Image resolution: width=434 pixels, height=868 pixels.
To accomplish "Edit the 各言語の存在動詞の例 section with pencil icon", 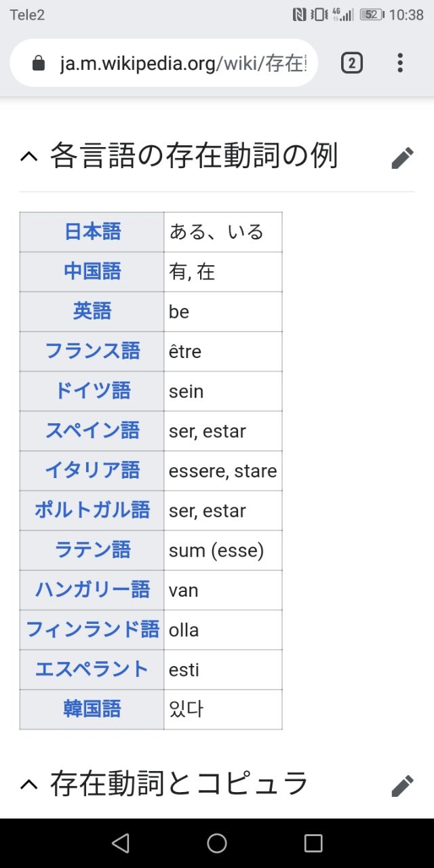I will point(402,157).
